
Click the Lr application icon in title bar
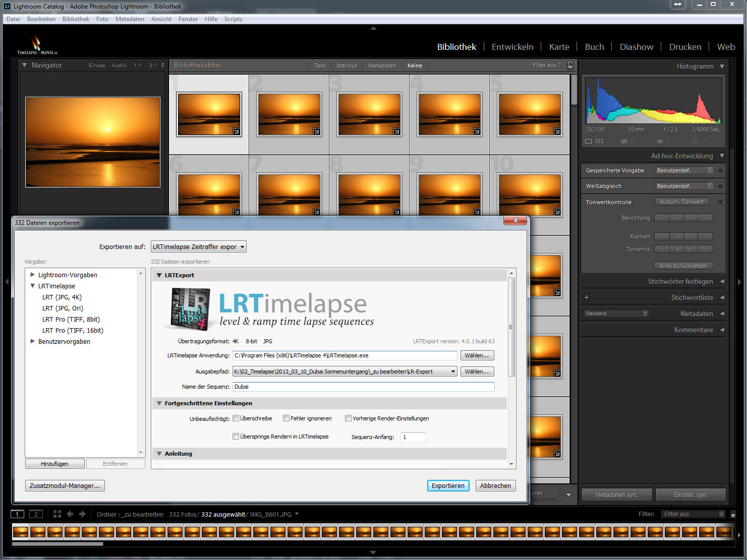[x=7, y=7]
